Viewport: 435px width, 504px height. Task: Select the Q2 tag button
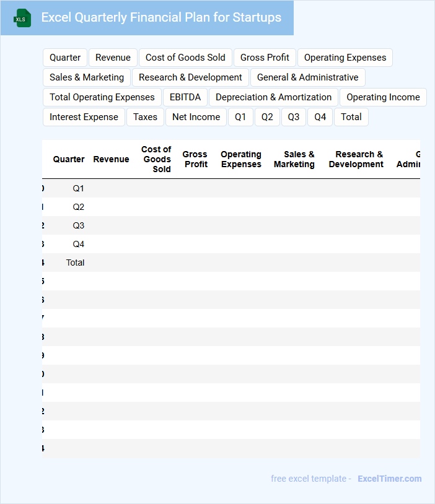pos(267,117)
